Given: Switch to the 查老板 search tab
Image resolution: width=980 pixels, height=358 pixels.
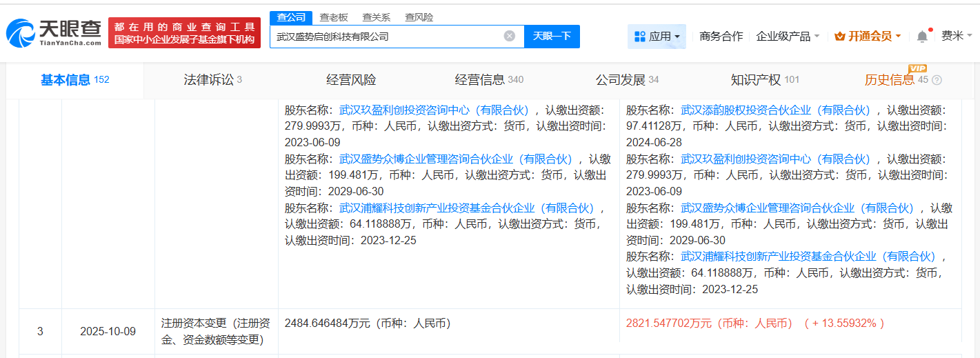Looking at the screenshot, I should click(334, 17).
